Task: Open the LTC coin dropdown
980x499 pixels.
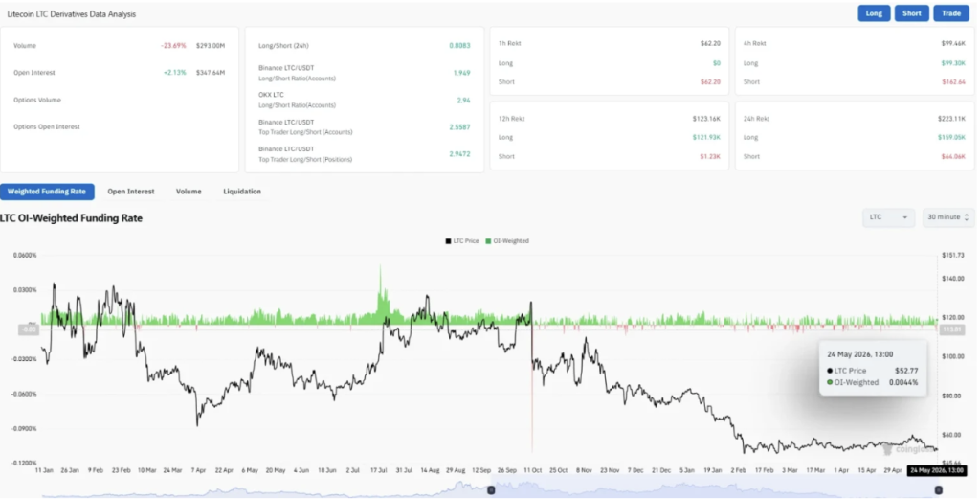Action: (x=888, y=217)
